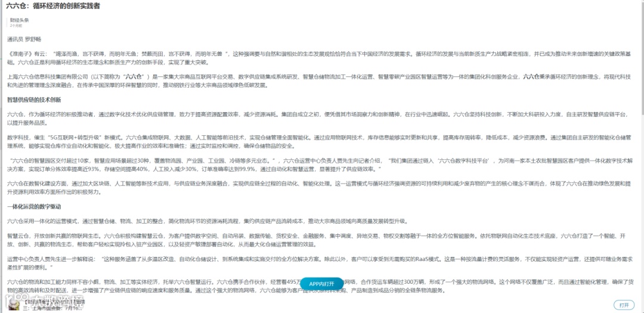The image size is (644, 313).
Task: Click the article title '六六仓：循环经济的创新实践者'
Action: 53,6
